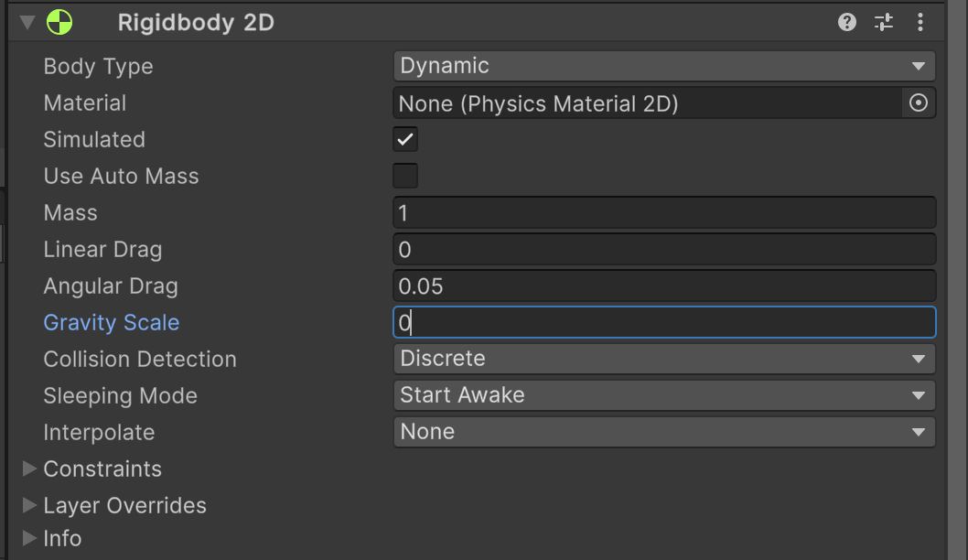Expand the Constraints section

coord(29,468)
